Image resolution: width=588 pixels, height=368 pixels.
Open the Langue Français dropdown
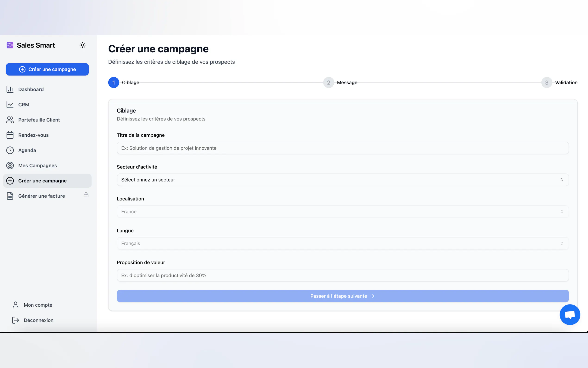point(342,243)
